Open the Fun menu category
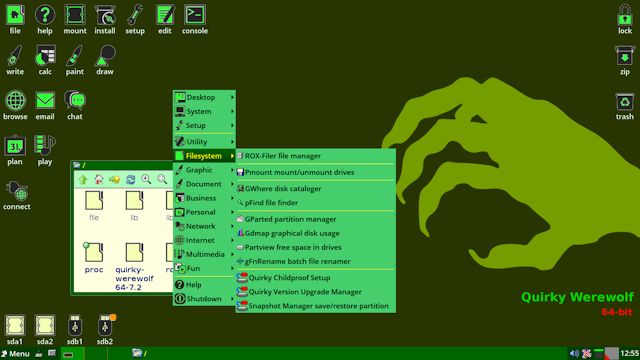 pos(204,268)
